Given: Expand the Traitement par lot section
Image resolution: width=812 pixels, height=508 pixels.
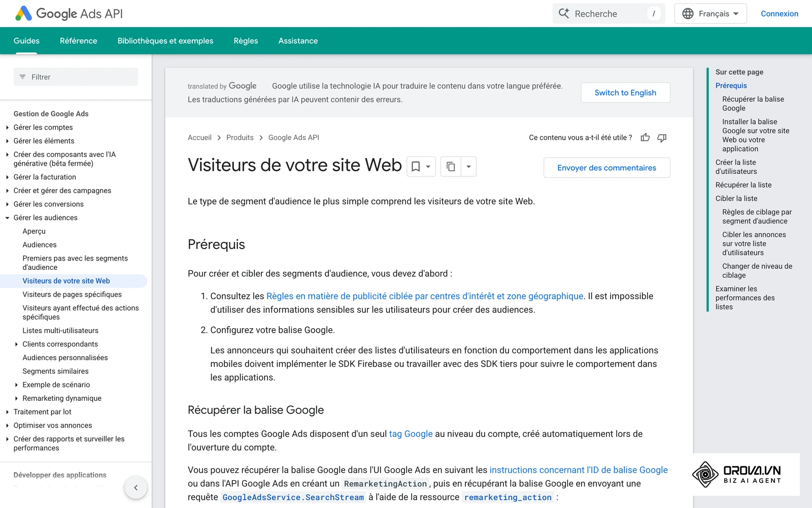Looking at the screenshot, I should pyautogui.click(x=7, y=412).
